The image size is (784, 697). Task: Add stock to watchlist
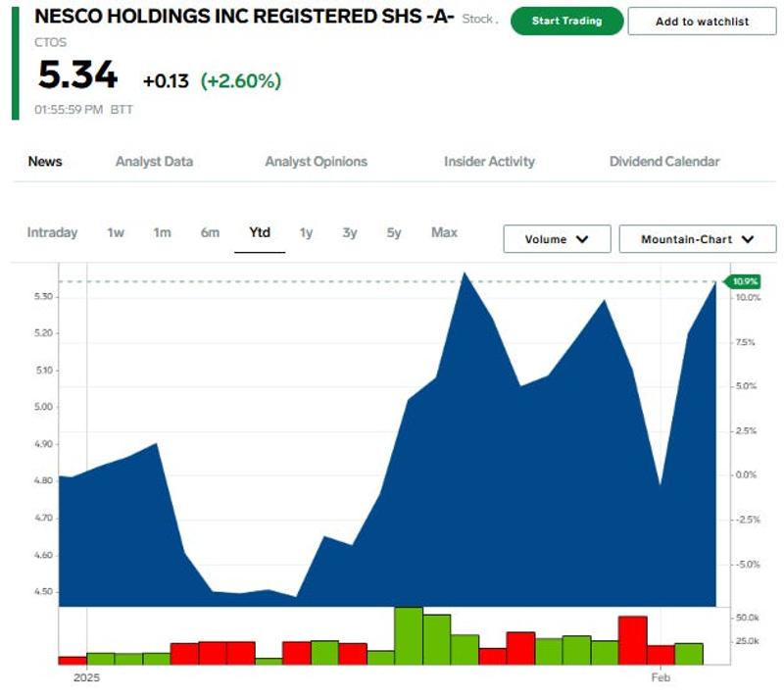pyautogui.click(x=702, y=22)
